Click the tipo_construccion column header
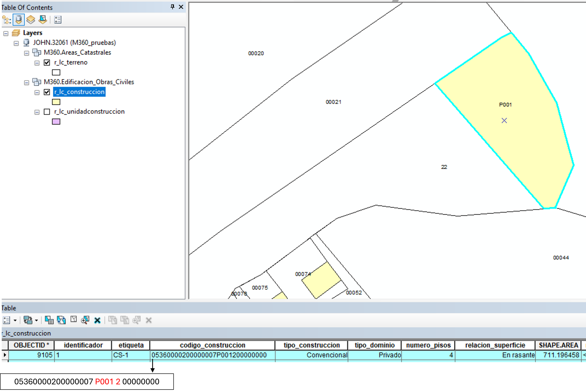 312,345
